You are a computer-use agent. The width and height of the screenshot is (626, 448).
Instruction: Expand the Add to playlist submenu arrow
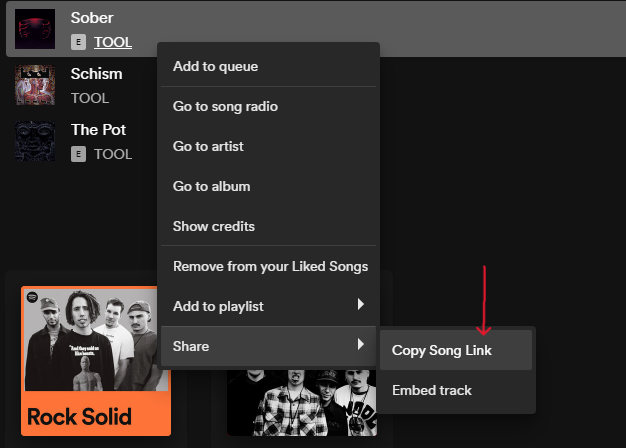[360, 304]
